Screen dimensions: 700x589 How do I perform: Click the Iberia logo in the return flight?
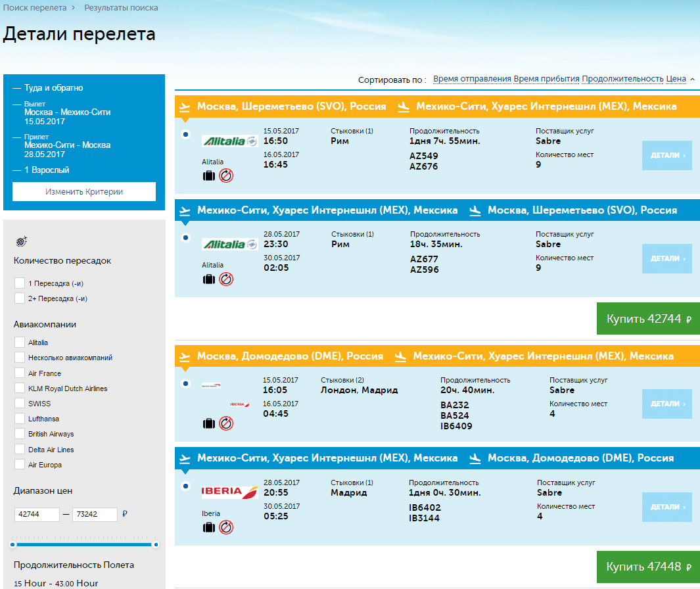point(229,492)
